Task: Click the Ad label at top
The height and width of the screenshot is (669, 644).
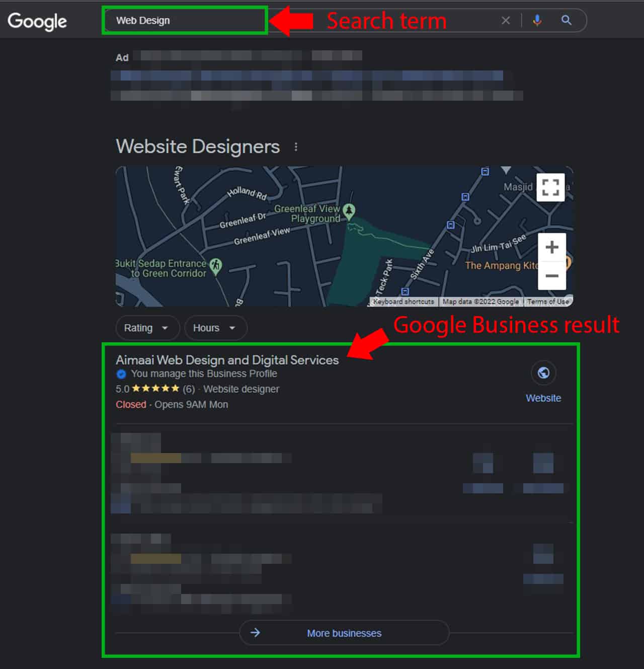Action: (x=122, y=57)
